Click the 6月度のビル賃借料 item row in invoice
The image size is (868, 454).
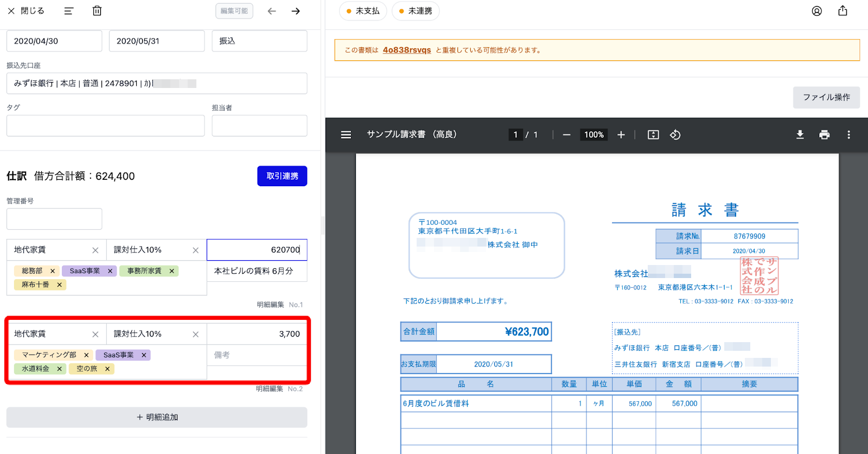click(x=599, y=403)
